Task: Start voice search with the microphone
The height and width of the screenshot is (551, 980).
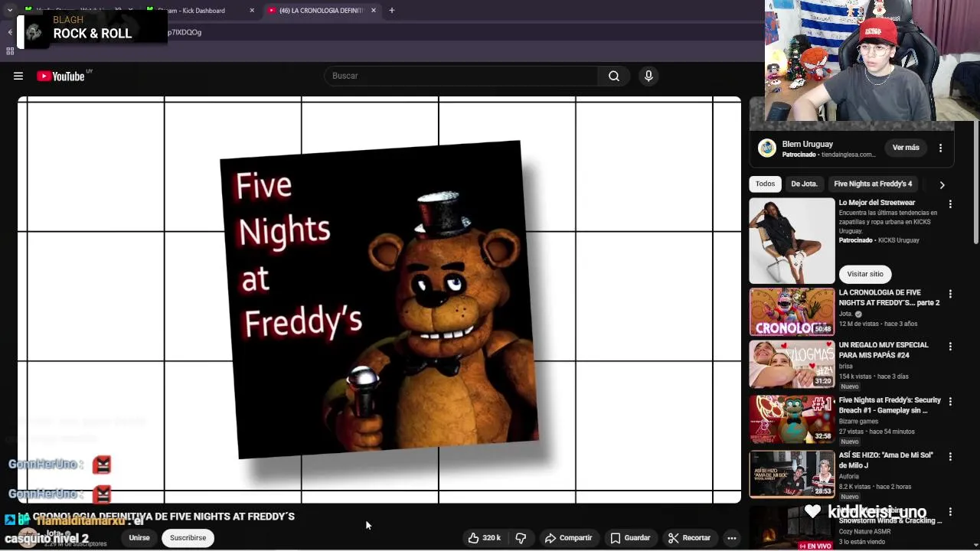Action: click(648, 76)
